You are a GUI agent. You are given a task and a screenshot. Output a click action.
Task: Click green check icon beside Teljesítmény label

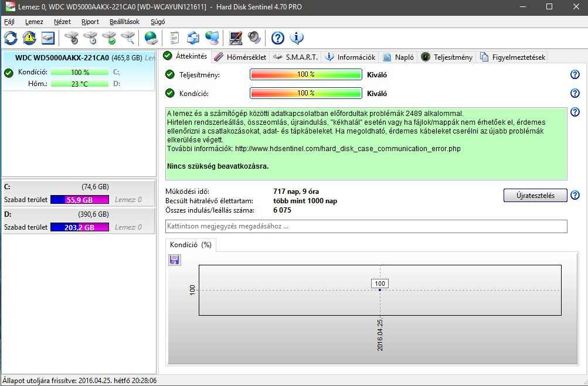[x=170, y=74]
